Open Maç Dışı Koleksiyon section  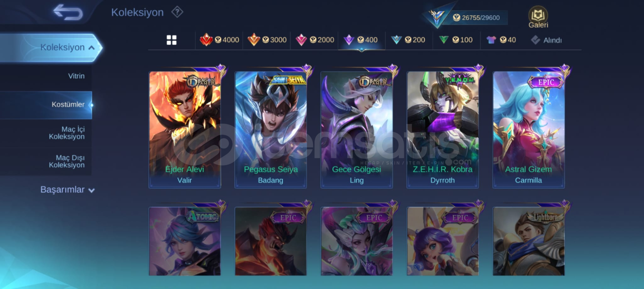pos(66,161)
